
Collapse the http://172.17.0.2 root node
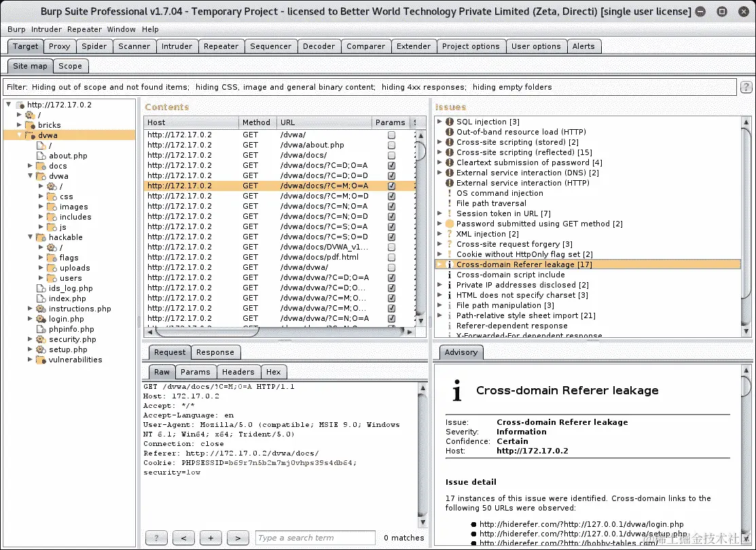(9, 104)
